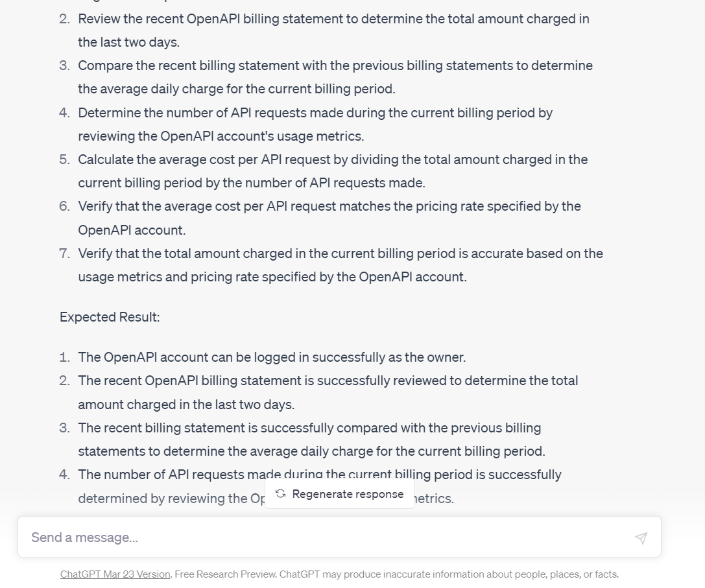The image size is (705, 588).
Task: Click the send arrow in the message bar
Action: pos(641,538)
